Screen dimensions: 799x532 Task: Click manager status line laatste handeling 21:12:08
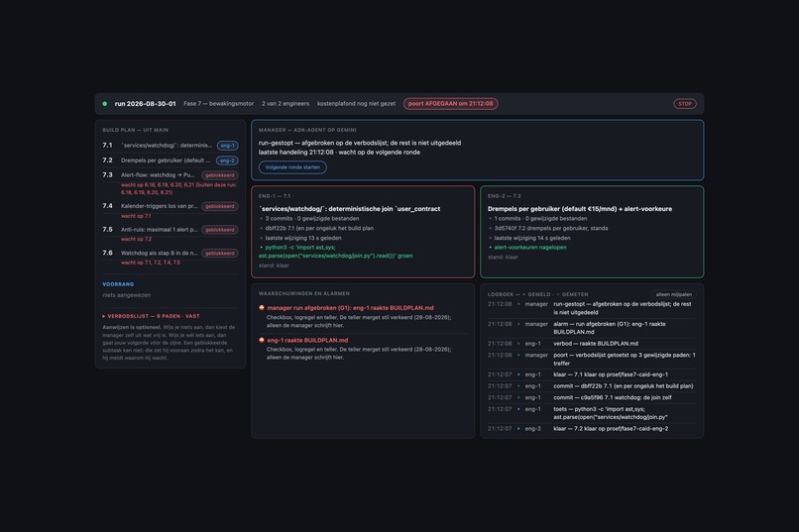339,153
